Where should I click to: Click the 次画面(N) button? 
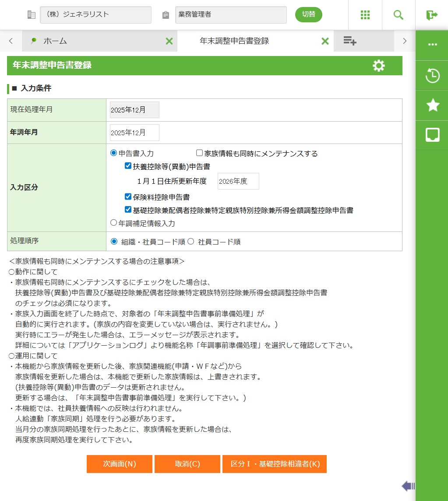coord(120,464)
